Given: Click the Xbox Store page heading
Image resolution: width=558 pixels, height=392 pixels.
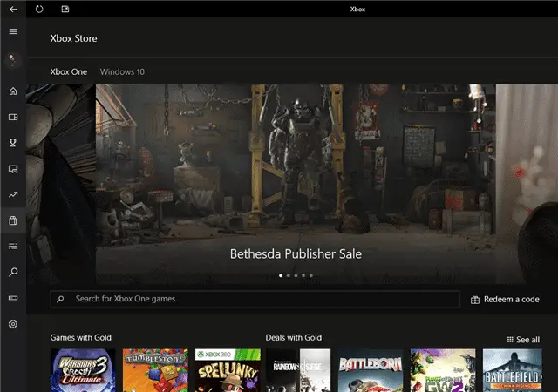Looking at the screenshot, I should 73,38.
